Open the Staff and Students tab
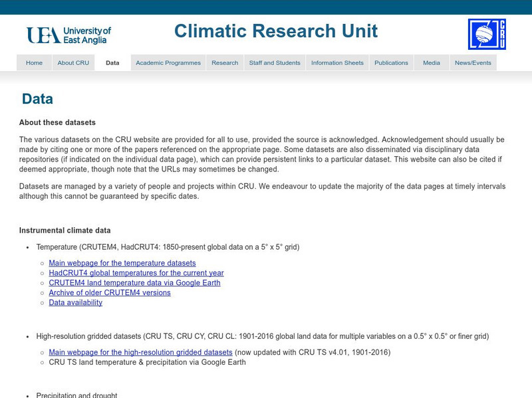 275,62
